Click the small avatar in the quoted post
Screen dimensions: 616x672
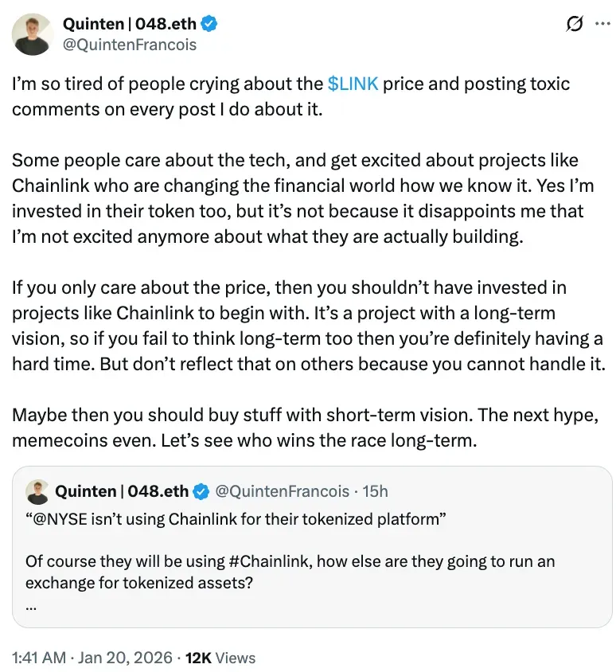pyautogui.click(x=37, y=491)
